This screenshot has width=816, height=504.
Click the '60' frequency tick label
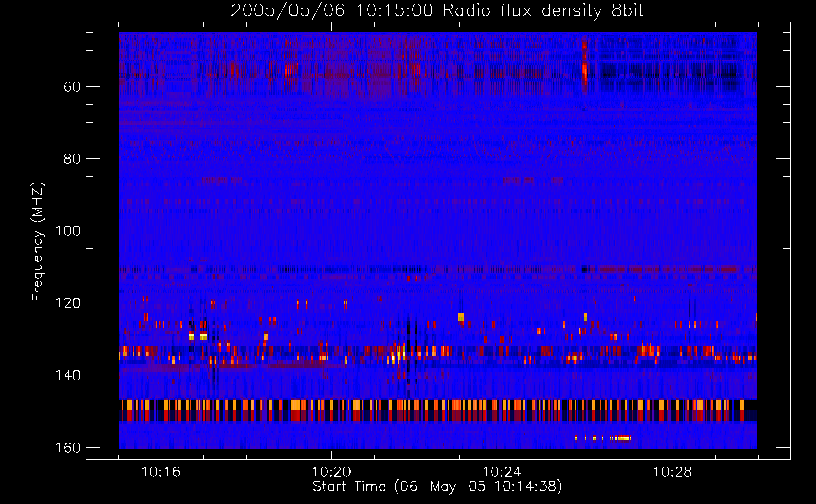pos(72,87)
